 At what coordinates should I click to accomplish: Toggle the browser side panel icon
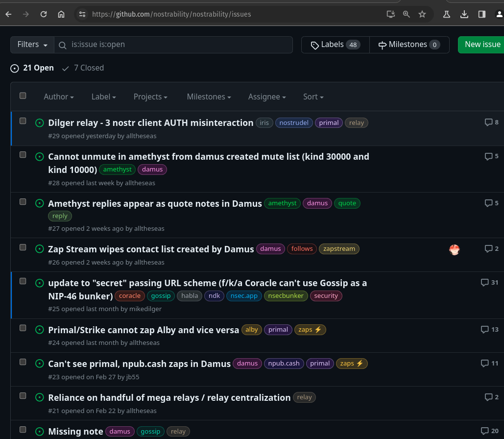(x=481, y=14)
